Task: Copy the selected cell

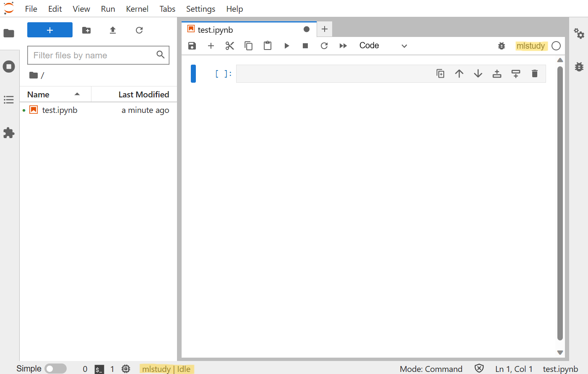Action: click(249, 46)
